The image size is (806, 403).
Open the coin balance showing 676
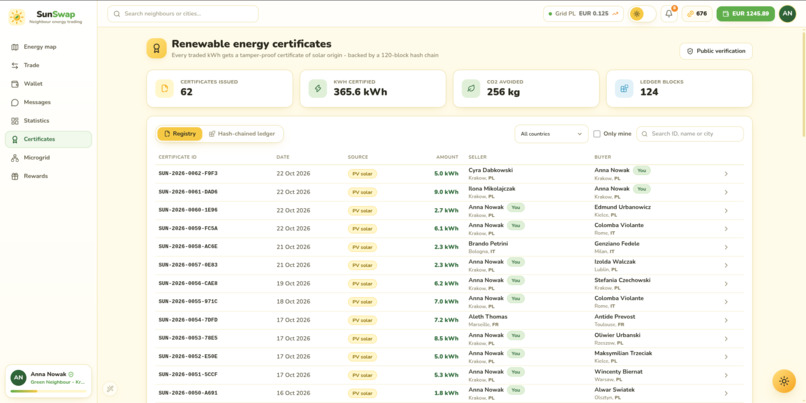[x=697, y=14]
